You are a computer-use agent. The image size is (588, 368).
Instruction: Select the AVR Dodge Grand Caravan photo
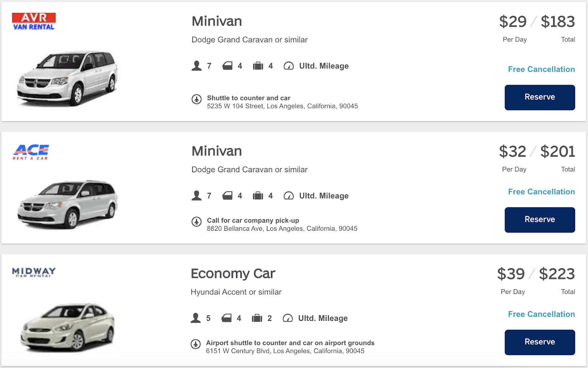[x=68, y=78]
